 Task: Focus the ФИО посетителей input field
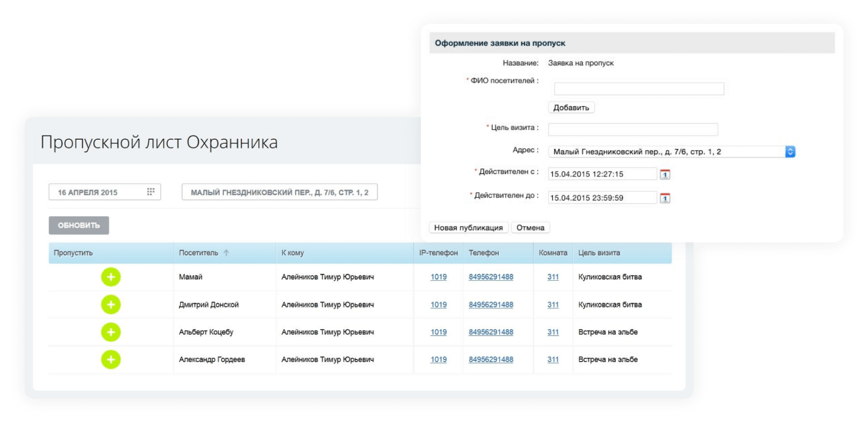coord(639,89)
